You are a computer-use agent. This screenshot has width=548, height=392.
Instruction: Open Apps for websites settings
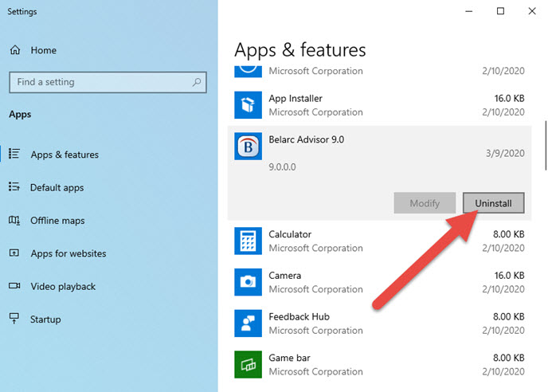point(68,253)
